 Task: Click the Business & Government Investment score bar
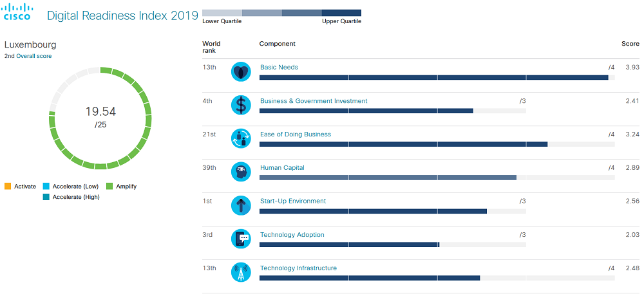click(x=393, y=111)
